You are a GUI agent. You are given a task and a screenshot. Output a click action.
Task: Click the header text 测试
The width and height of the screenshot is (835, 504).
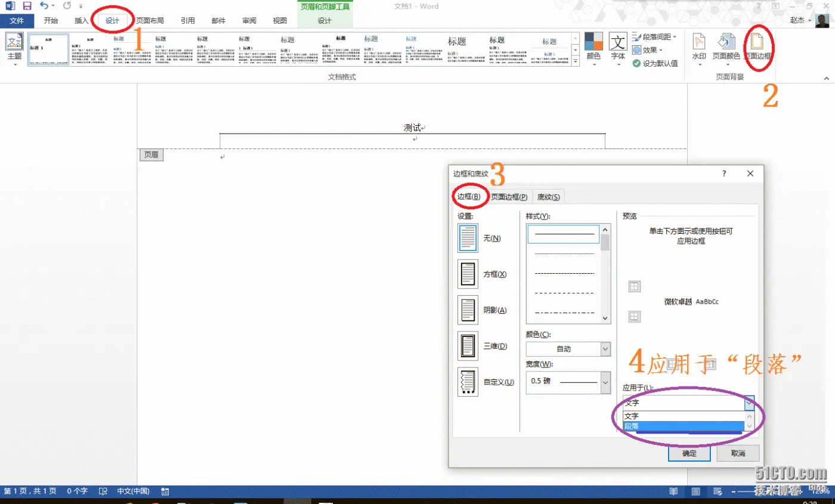(412, 128)
